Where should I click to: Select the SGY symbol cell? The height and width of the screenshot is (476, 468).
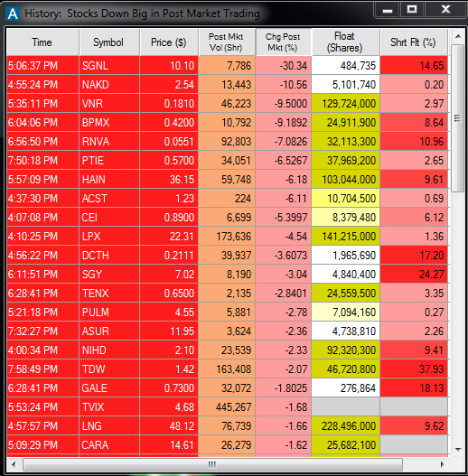point(109,274)
